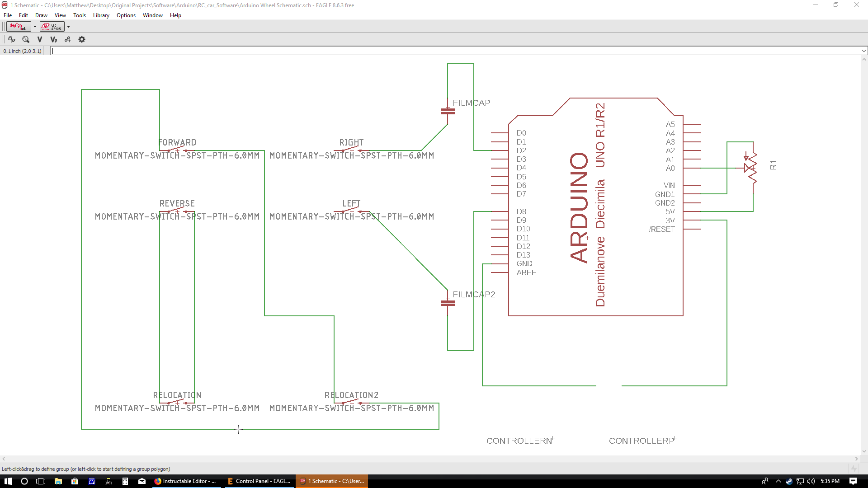Select the LEFT switch symbol
Viewport: 868px width, 488px height.
pos(351,210)
